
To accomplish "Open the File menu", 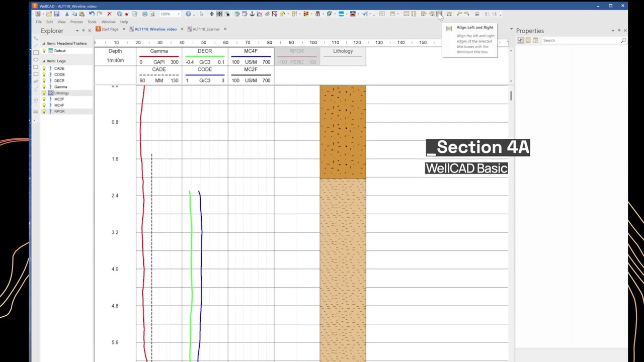I will tap(39, 22).
